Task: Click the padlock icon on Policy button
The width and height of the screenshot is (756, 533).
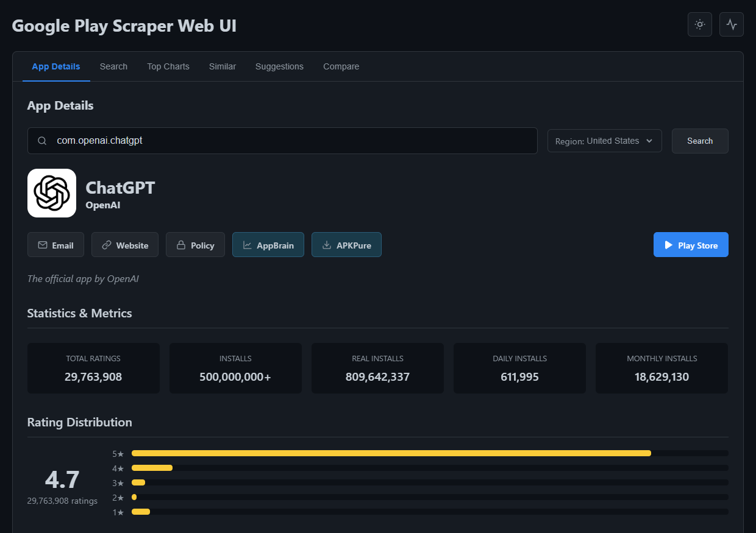Action: click(x=181, y=245)
